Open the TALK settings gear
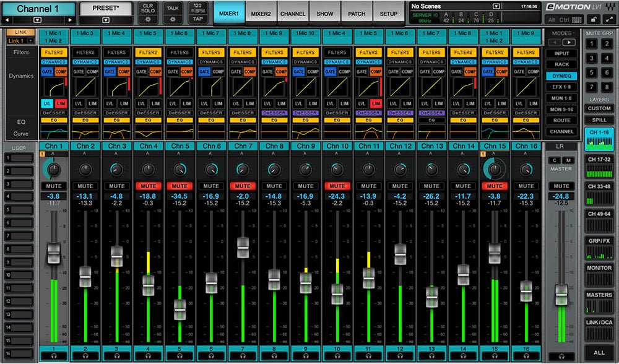 (173, 19)
